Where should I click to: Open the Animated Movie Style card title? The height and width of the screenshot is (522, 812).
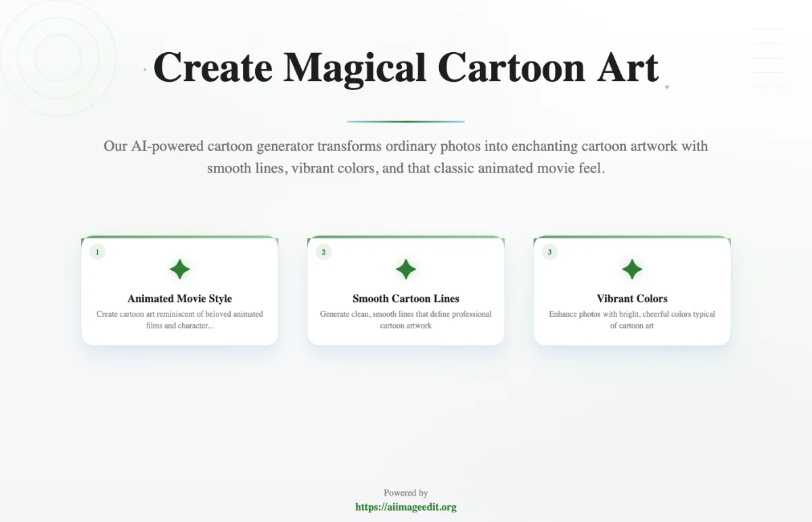click(x=179, y=299)
